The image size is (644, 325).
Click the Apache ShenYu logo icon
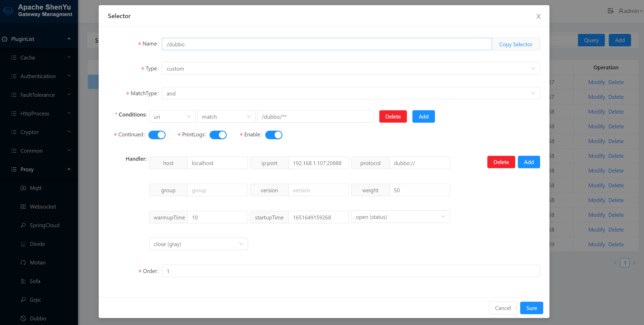(x=8, y=11)
